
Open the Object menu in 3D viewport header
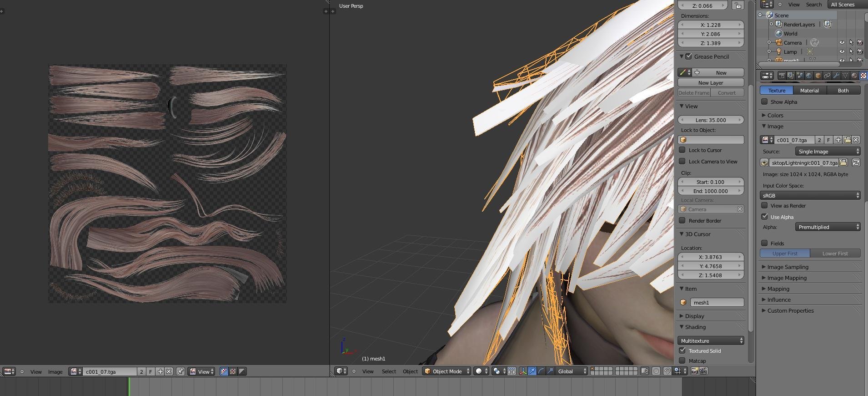pyautogui.click(x=410, y=371)
